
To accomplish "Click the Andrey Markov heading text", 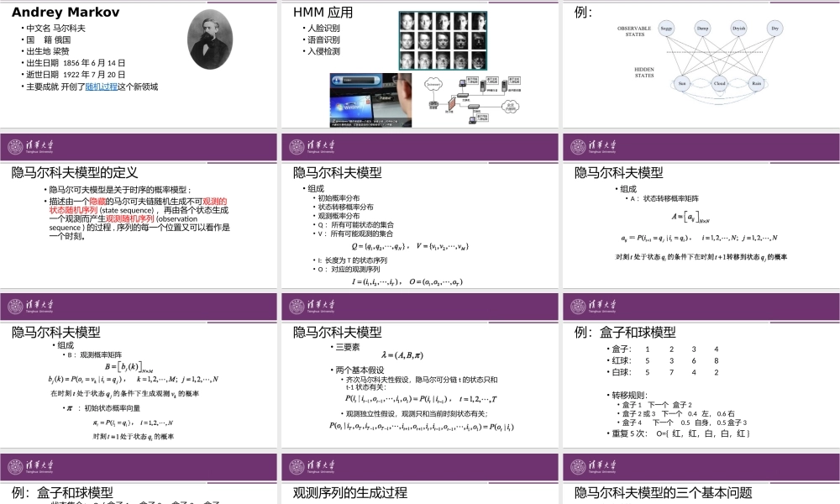I will coord(66,12).
